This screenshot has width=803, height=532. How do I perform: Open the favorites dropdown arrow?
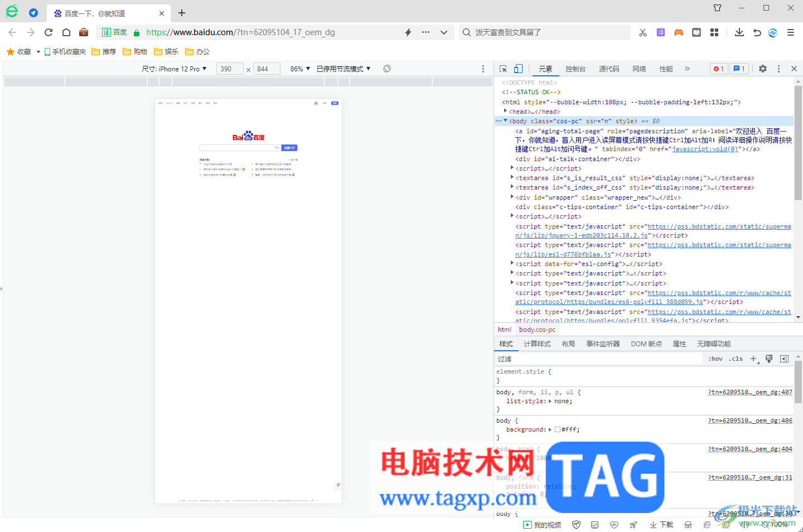(38, 52)
